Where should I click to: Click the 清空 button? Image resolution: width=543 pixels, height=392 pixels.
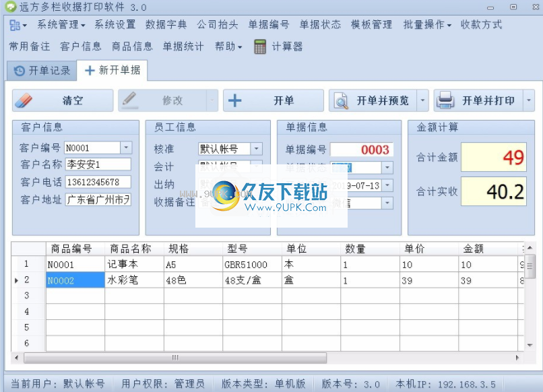point(63,100)
